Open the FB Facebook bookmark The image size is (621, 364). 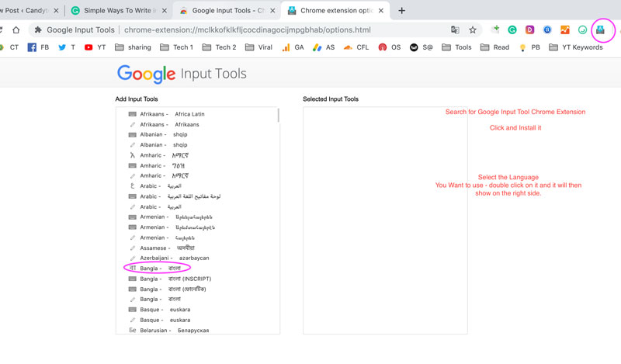click(x=38, y=47)
